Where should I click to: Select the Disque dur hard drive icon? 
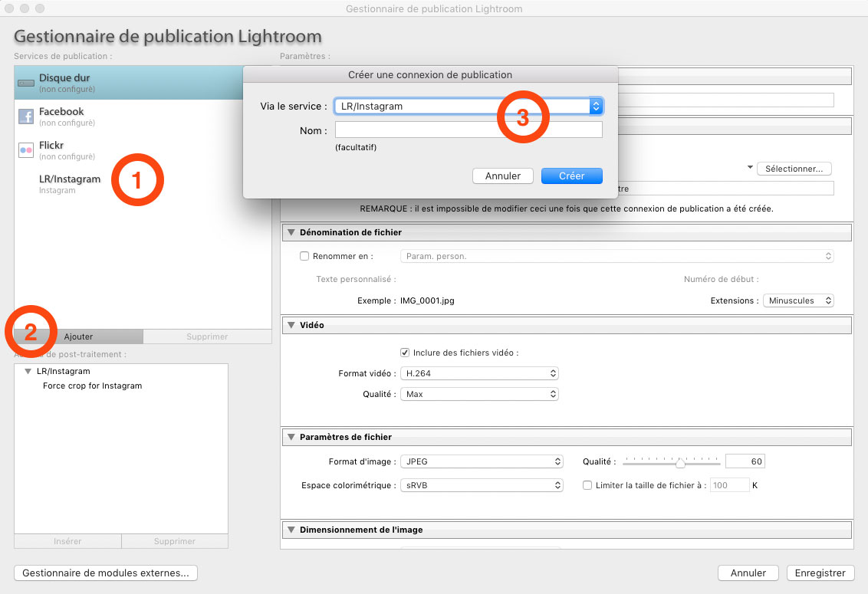click(x=26, y=83)
